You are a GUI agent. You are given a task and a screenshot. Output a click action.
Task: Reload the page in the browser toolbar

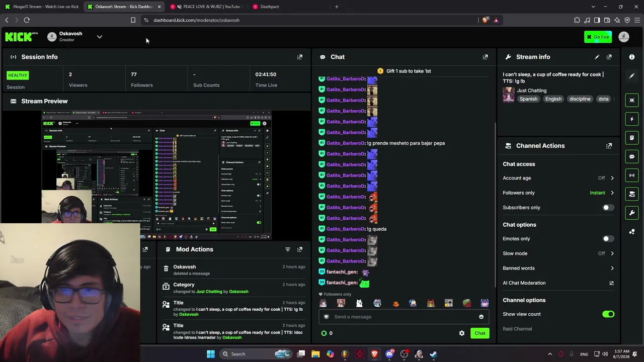tap(27, 20)
